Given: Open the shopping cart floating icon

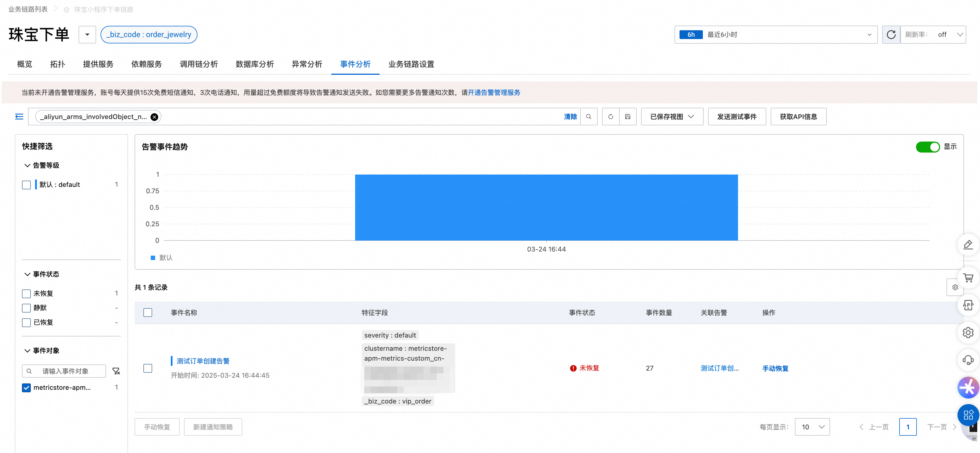Looking at the screenshot, I should click(x=968, y=278).
